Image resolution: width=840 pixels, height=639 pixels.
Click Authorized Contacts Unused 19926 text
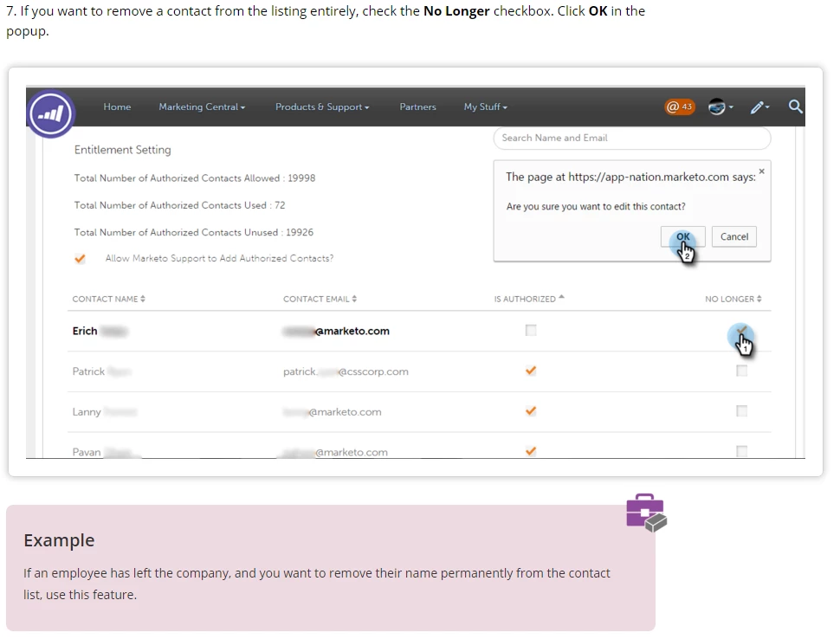193,232
